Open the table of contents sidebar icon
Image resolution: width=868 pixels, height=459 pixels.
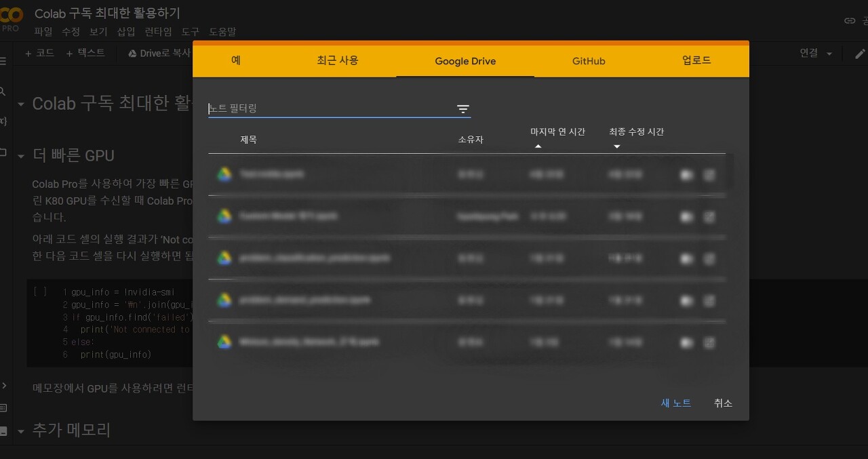(3, 61)
